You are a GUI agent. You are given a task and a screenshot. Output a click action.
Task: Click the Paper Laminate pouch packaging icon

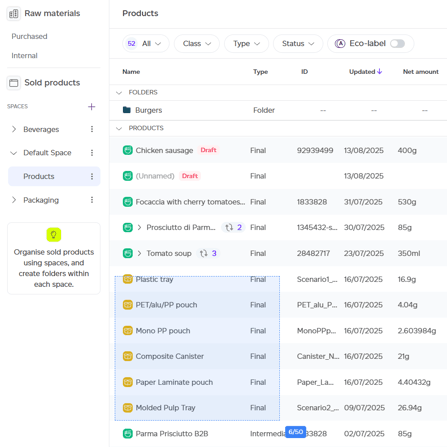(x=128, y=382)
